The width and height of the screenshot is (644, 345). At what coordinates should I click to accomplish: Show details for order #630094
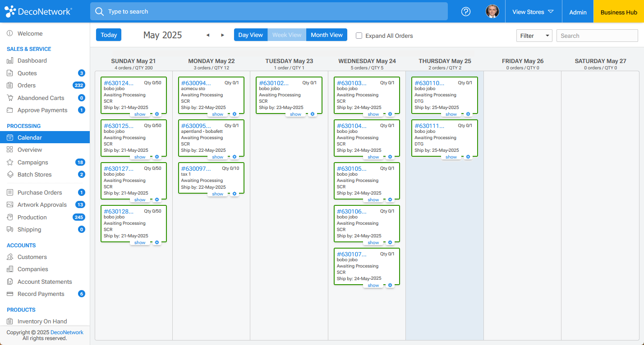(217, 114)
